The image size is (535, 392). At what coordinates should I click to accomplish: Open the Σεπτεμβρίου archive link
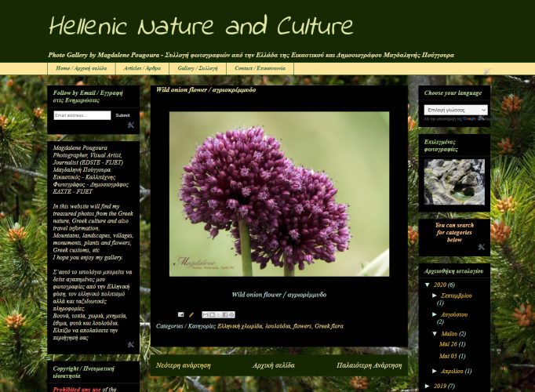point(457,296)
